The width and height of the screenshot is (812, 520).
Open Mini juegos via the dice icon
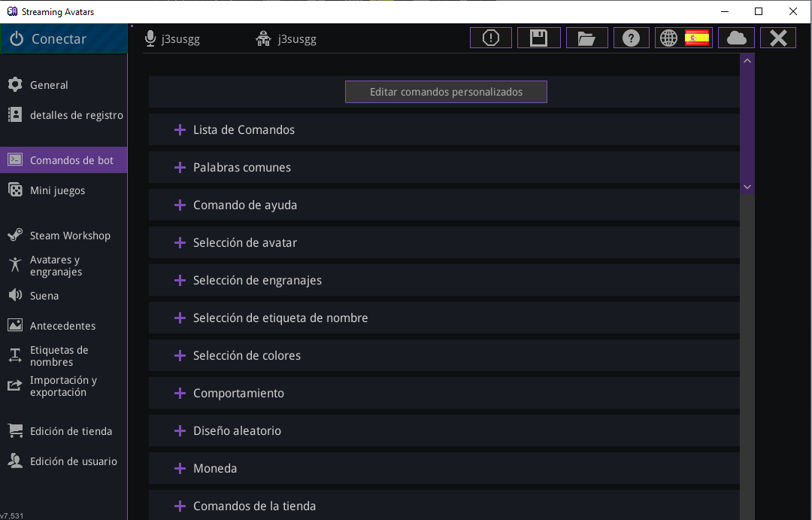(x=15, y=190)
